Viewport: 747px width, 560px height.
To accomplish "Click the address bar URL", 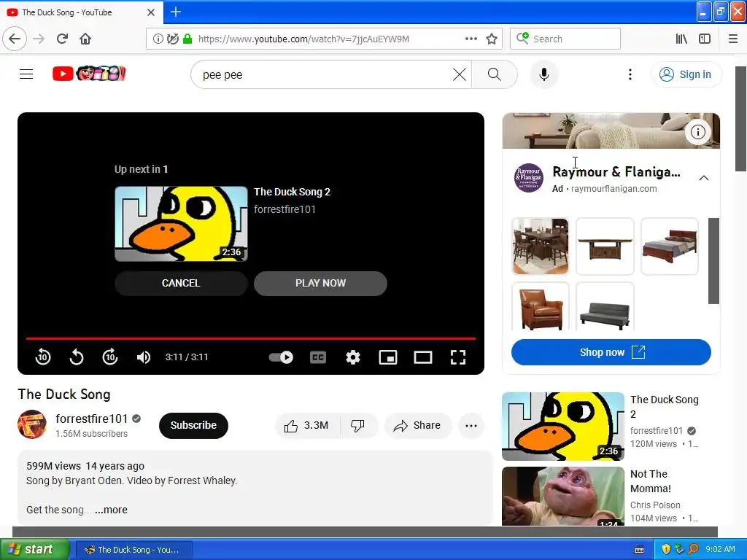I will 303,39.
